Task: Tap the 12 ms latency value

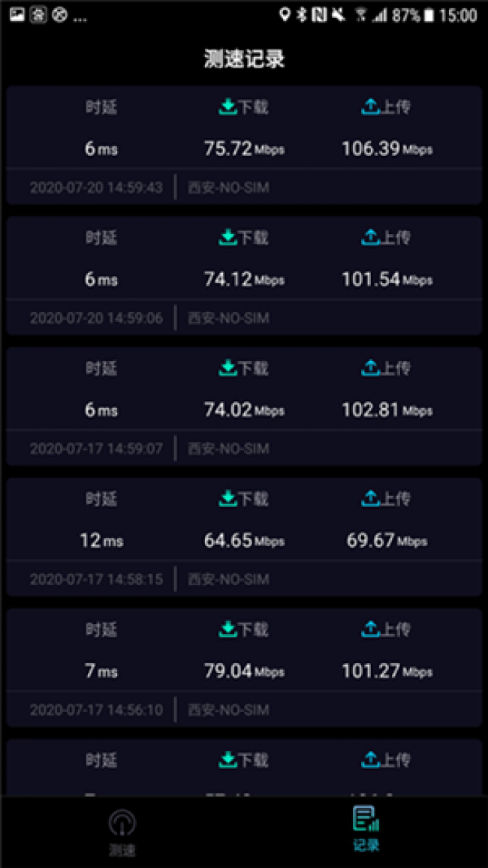Action: [x=101, y=540]
